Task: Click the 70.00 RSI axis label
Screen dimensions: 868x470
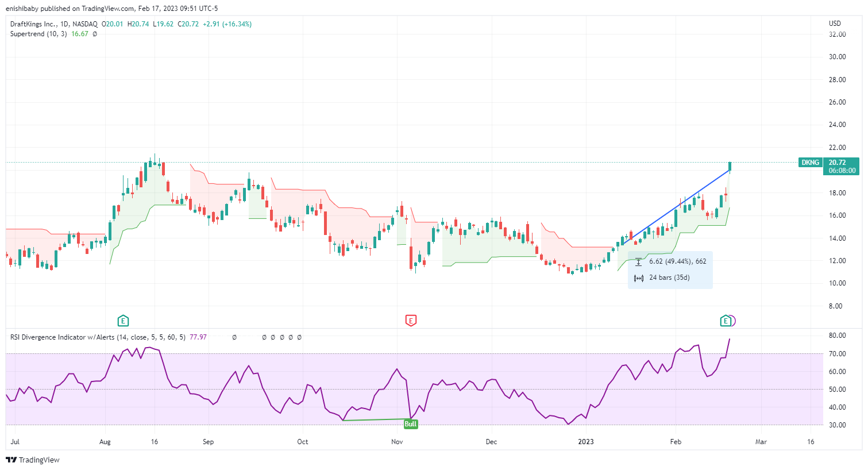Action: pyautogui.click(x=837, y=354)
